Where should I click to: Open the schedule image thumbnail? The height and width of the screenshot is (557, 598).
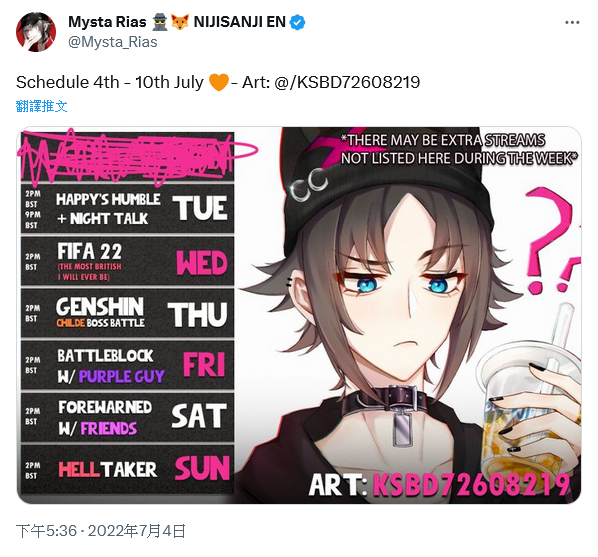click(x=299, y=315)
